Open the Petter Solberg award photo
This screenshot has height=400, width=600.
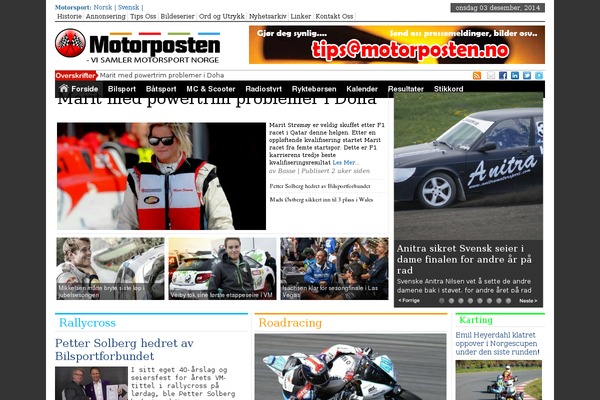(x=91, y=383)
